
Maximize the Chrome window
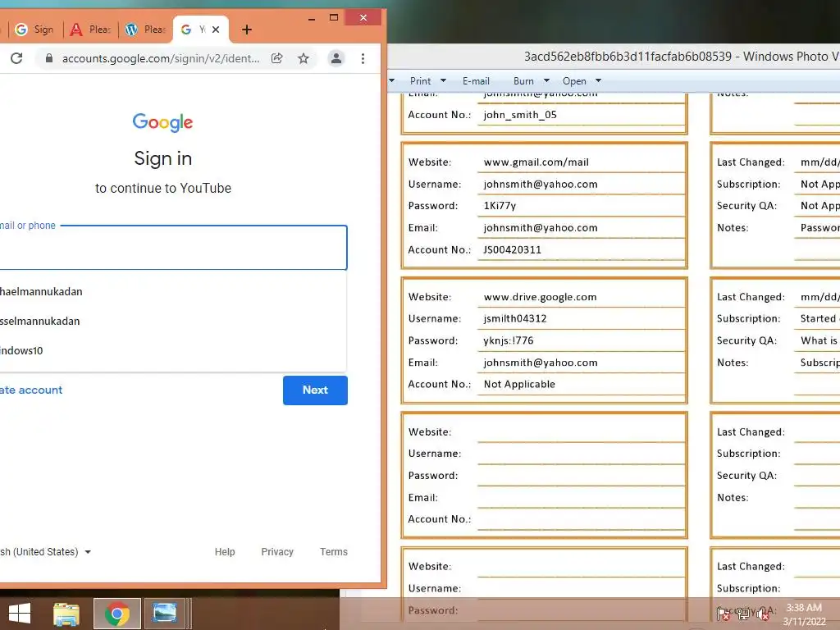[334, 18]
